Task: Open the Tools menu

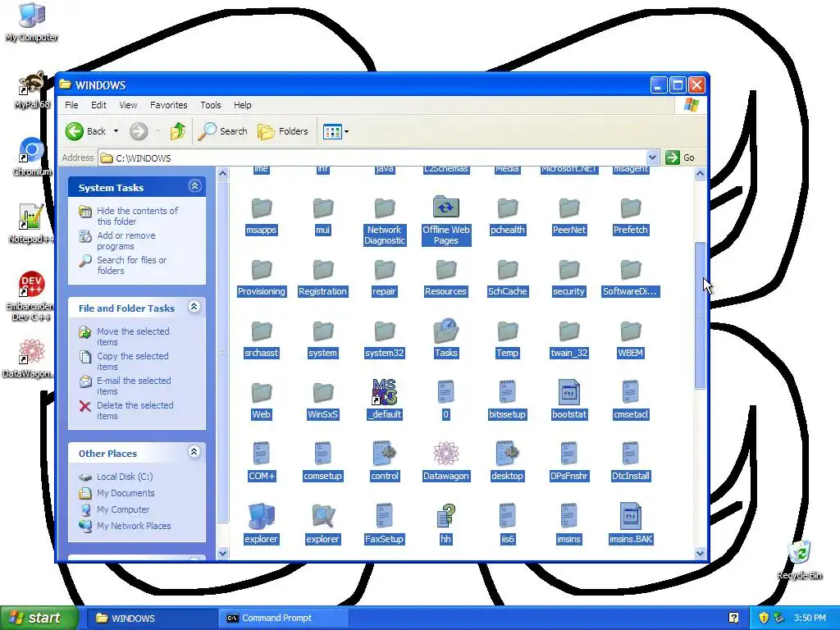Action: point(211,105)
